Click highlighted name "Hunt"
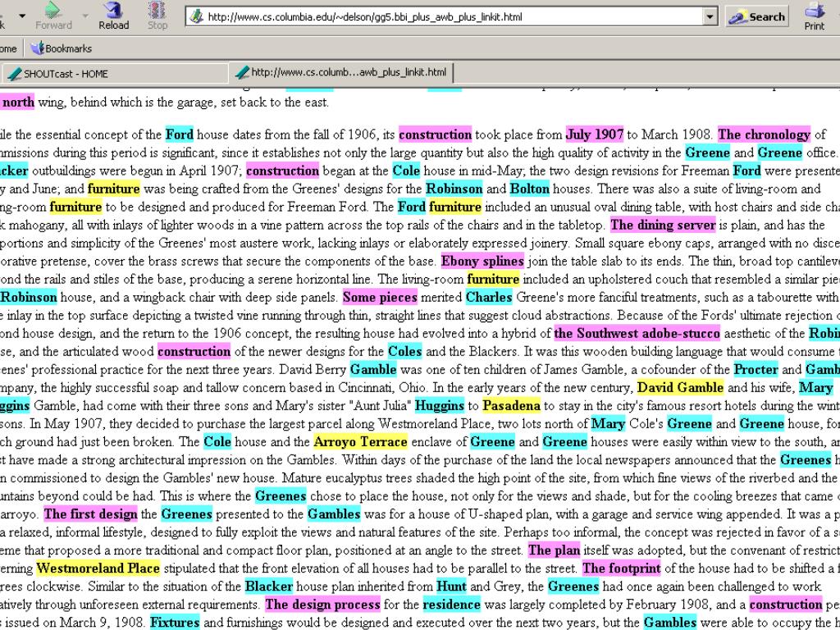Image resolution: width=840 pixels, height=630 pixels. [451, 587]
